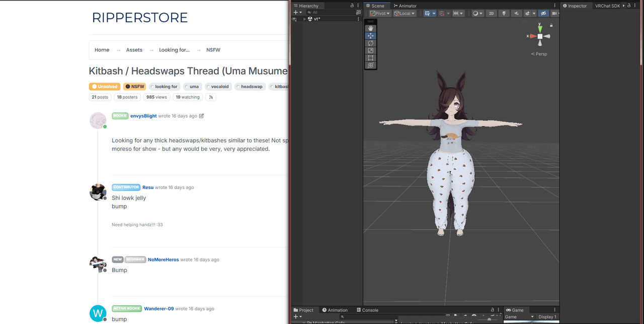The image size is (644, 324).
Task: Toggle scene lighting in Scene toolbar
Action: 504,14
